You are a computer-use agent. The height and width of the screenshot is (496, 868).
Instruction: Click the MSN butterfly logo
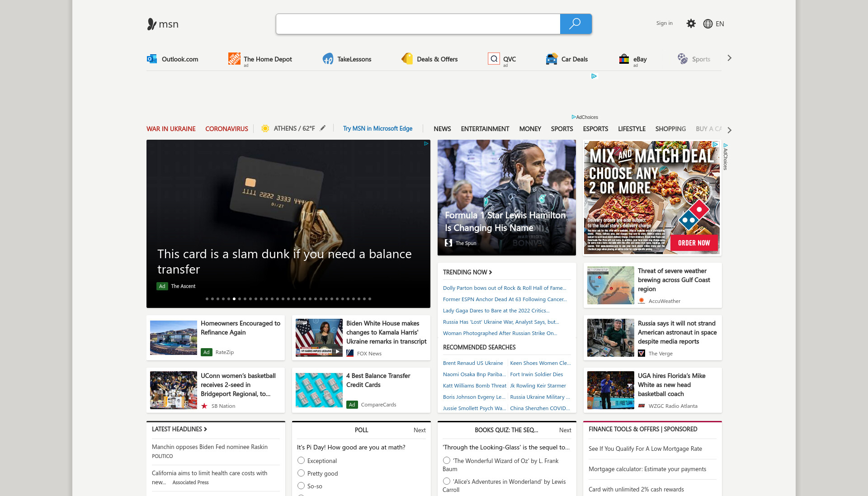(x=151, y=24)
